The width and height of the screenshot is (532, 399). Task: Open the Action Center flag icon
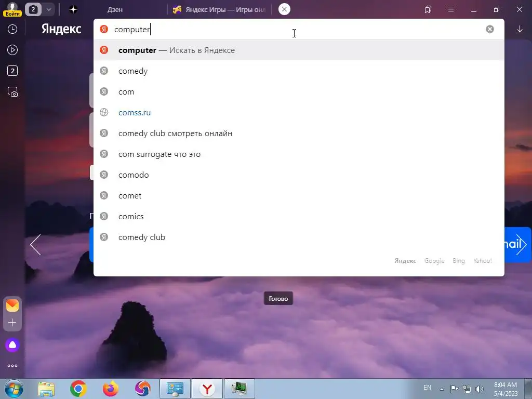click(x=454, y=389)
